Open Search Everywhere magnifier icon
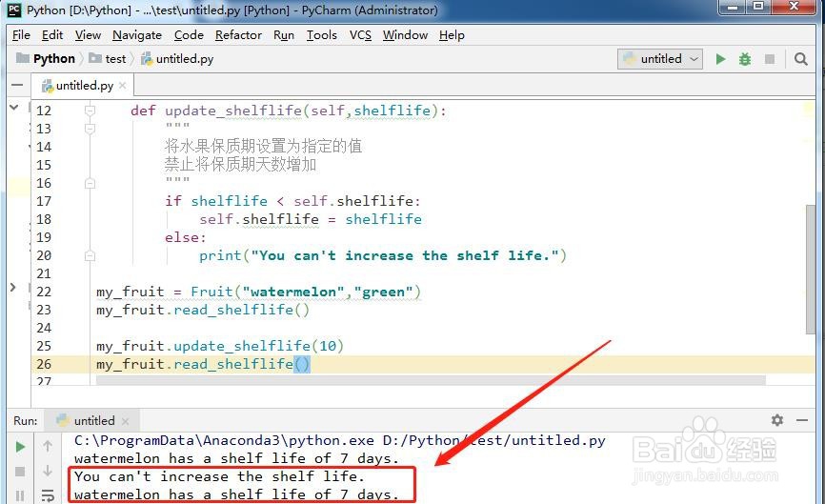 click(x=801, y=59)
